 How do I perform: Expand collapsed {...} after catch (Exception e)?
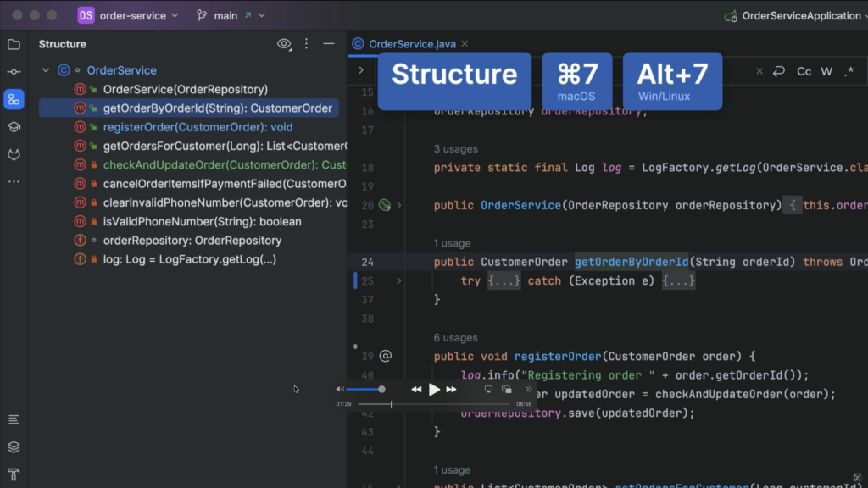coord(678,281)
